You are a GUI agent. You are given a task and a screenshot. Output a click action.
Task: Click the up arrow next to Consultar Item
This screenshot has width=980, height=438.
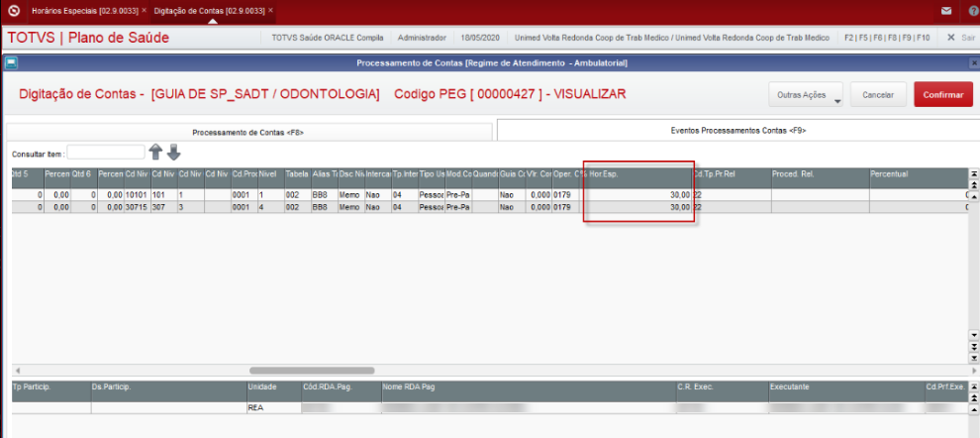pyautogui.click(x=155, y=152)
